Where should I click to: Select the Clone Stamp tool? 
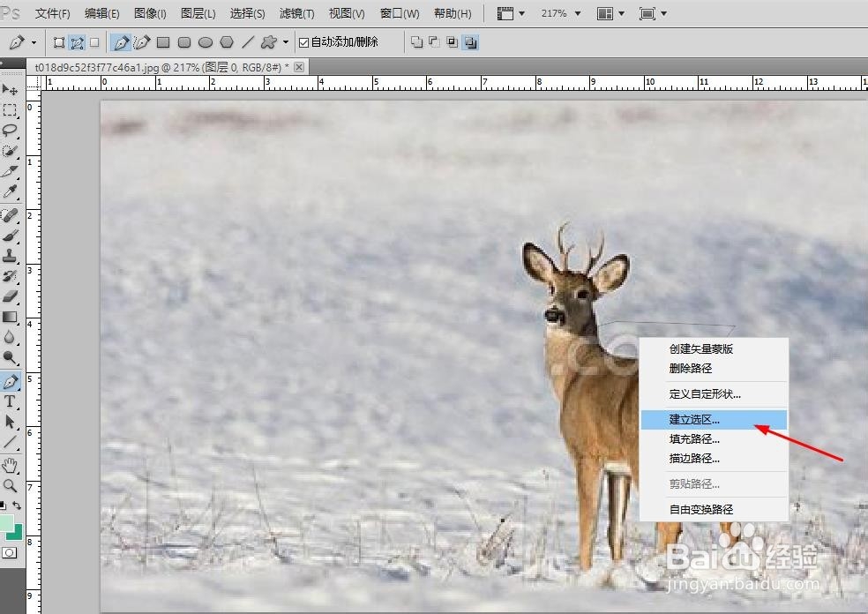(x=10, y=256)
